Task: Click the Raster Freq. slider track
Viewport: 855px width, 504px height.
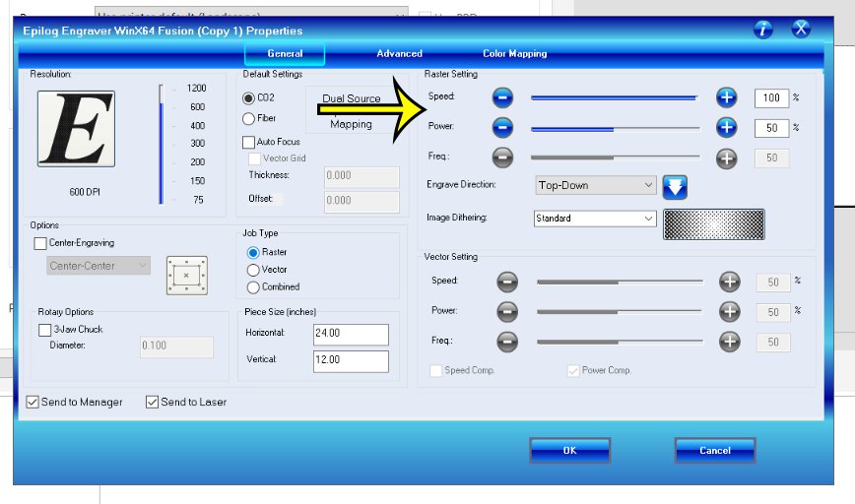Action: click(x=615, y=157)
